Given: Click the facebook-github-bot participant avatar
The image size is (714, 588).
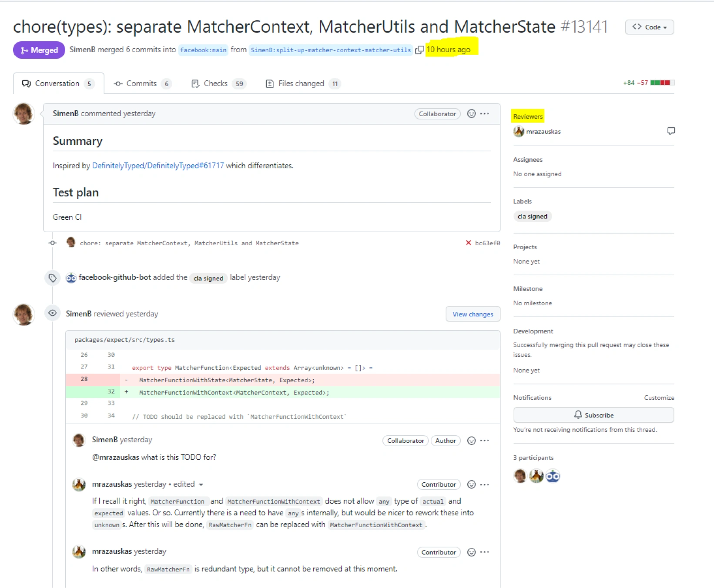Looking at the screenshot, I should [x=553, y=476].
